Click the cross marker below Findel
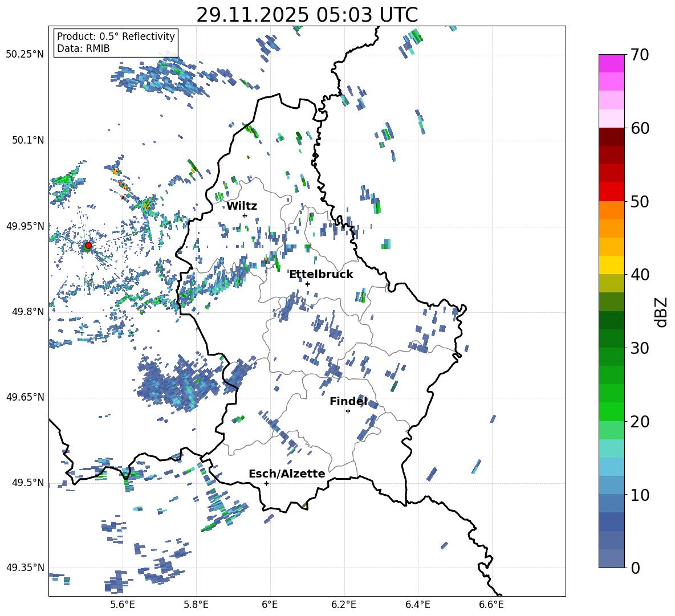The image size is (675, 616). pyautogui.click(x=348, y=411)
